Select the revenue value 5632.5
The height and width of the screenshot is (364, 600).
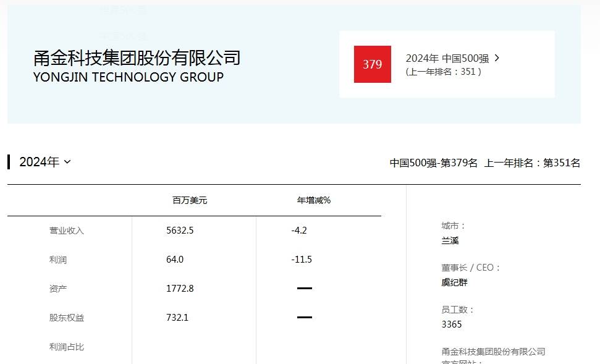click(180, 231)
